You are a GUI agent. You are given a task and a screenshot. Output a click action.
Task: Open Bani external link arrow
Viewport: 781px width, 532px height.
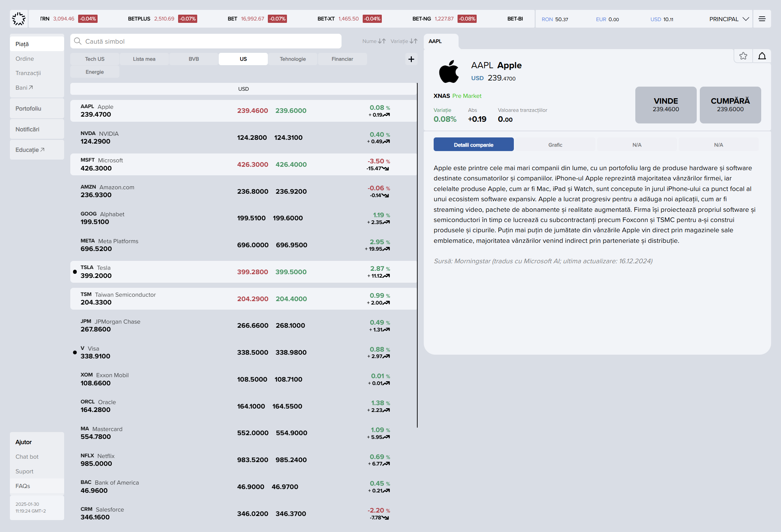click(31, 88)
